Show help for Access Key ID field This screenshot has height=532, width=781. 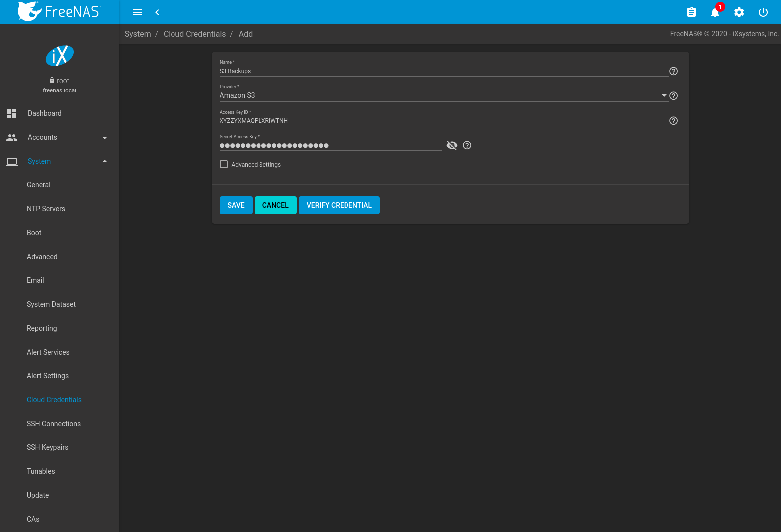[673, 121]
